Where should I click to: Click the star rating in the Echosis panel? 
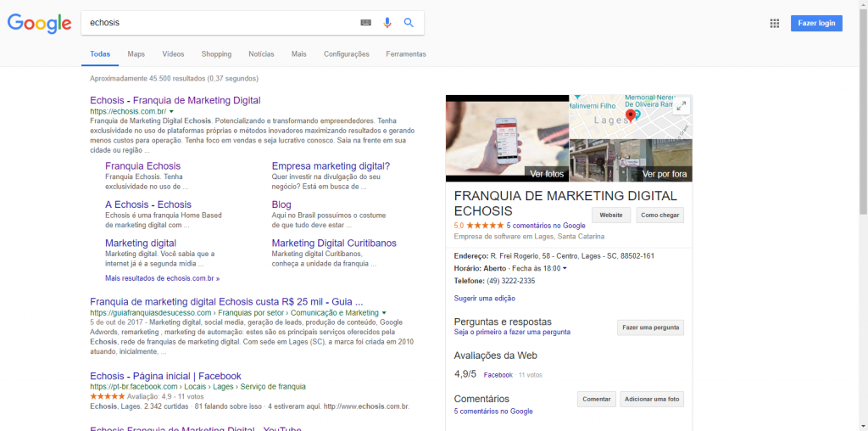pos(485,226)
